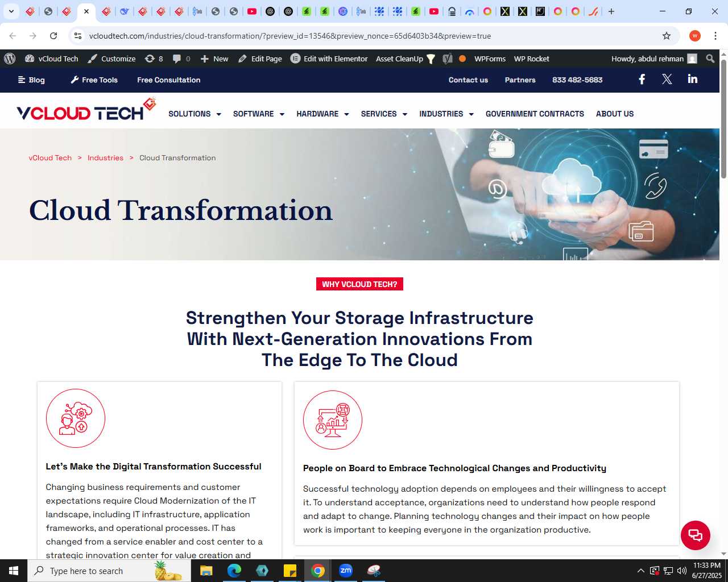This screenshot has height=582, width=728.
Task: Expand the INDUSTRIES menu
Action: click(x=446, y=114)
